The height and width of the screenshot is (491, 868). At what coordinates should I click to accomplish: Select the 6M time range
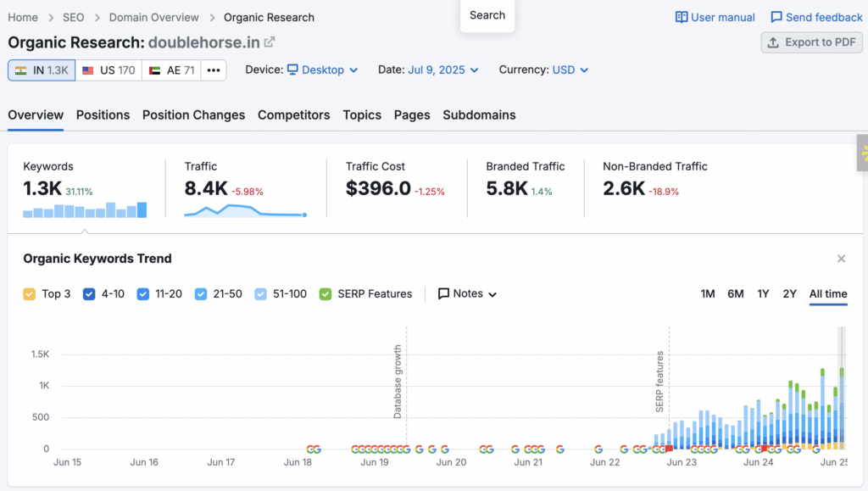tap(736, 293)
